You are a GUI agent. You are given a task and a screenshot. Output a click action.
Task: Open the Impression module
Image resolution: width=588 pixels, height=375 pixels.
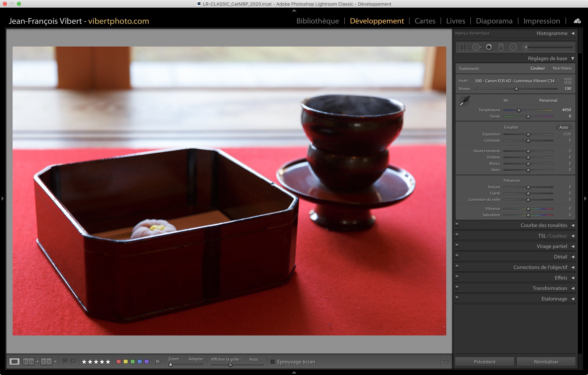point(541,21)
